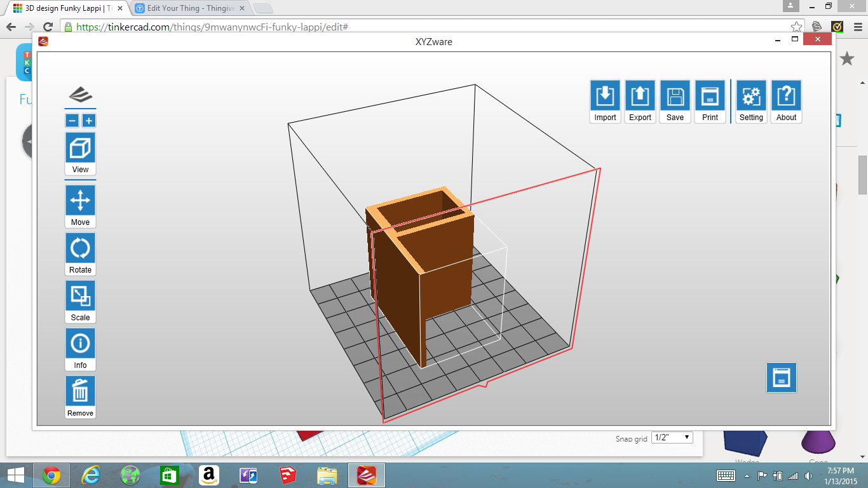Launch SketchUp from the taskbar
This screenshot has height=488, width=868.
(x=287, y=475)
